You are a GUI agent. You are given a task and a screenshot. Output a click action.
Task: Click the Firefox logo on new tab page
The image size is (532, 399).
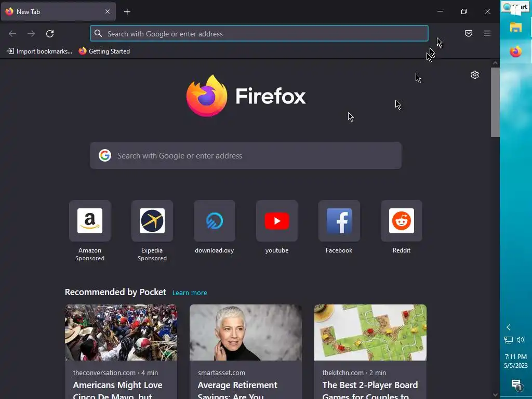(246, 96)
